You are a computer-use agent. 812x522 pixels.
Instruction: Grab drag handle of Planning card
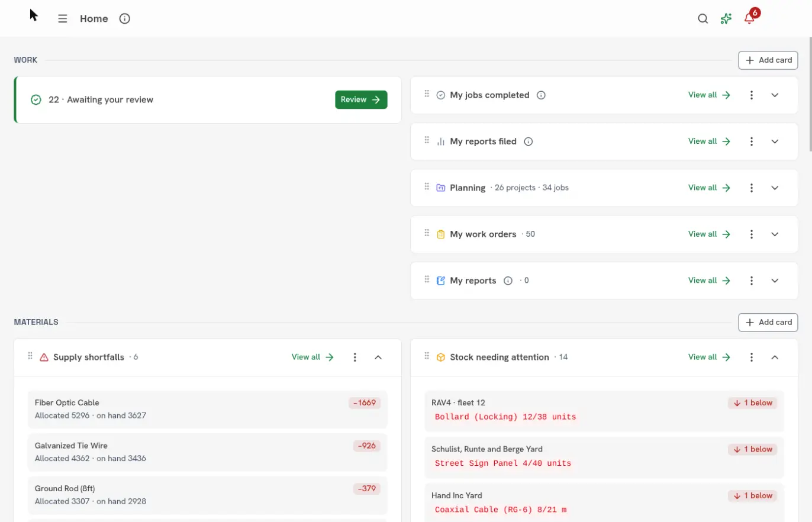tap(427, 186)
